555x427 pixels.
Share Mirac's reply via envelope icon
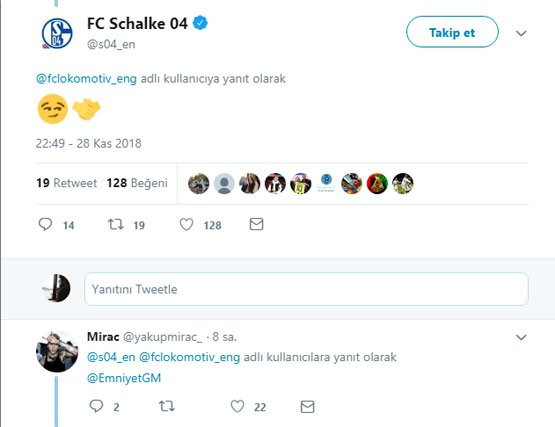[x=307, y=406]
